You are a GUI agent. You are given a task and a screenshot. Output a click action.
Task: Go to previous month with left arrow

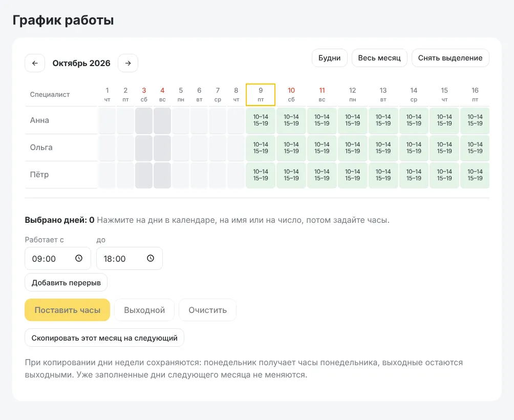tap(35, 63)
